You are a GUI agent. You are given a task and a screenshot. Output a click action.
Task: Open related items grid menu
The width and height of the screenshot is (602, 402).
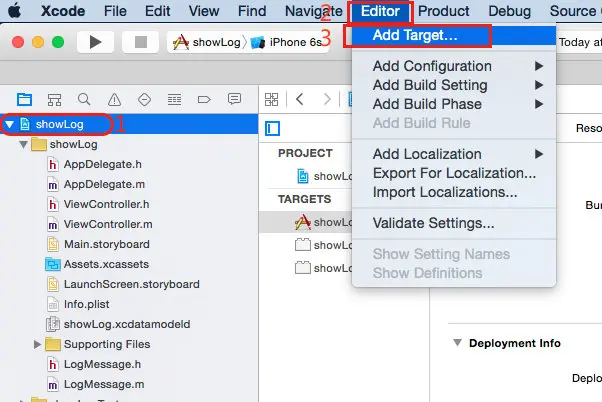tap(271, 99)
